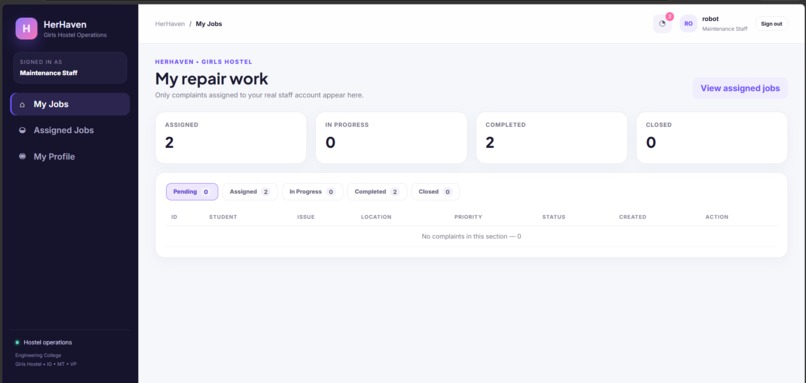Image resolution: width=806 pixels, height=383 pixels.
Task: Click the Closed stat card
Action: coord(712,138)
